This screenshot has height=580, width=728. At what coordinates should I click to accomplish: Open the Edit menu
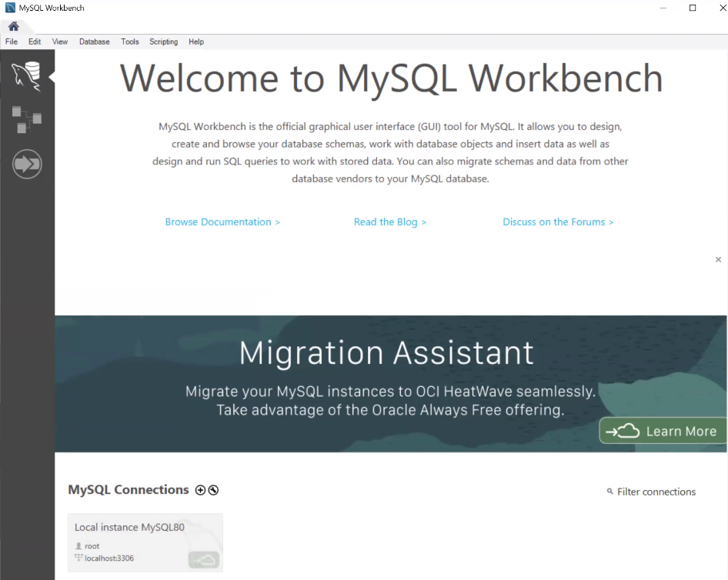[35, 42]
